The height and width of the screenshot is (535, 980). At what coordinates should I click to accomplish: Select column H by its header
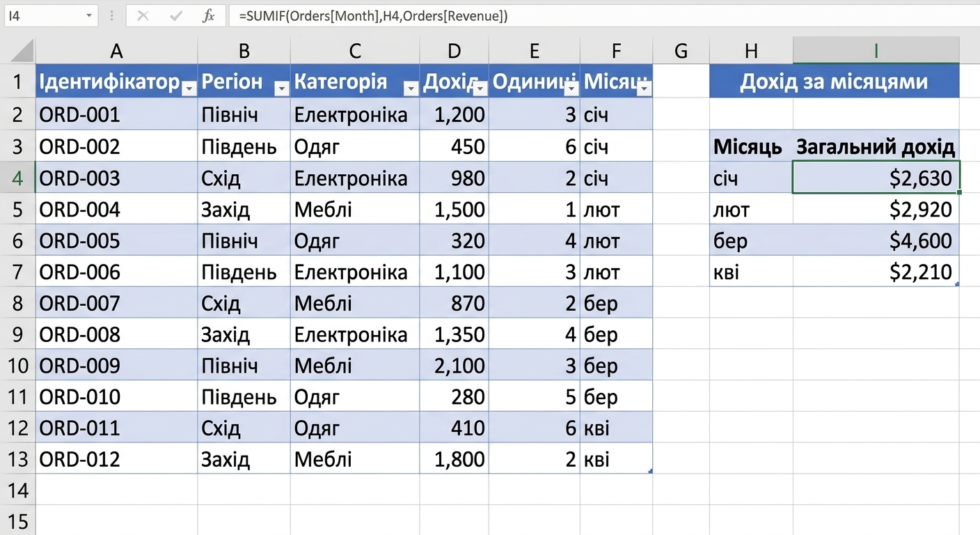[751, 50]
